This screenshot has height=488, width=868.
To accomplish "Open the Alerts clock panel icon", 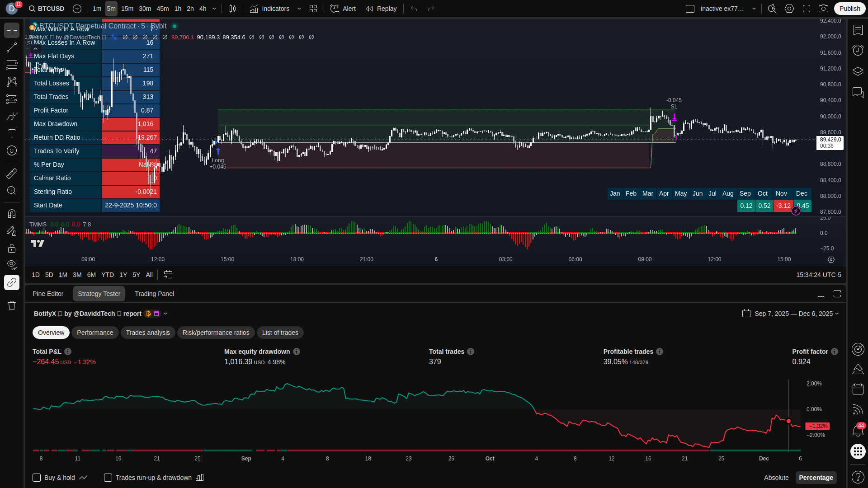I will coord(858,50).
